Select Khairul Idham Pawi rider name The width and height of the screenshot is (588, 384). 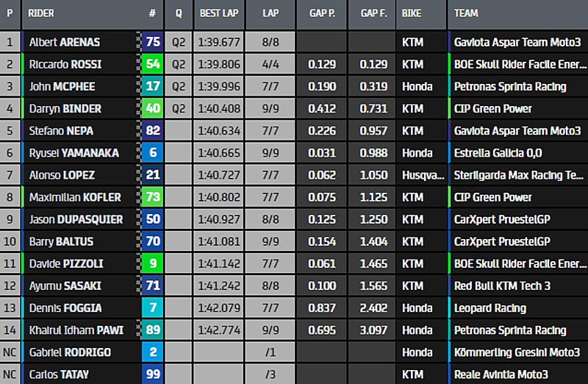click(x=75, y=330)
